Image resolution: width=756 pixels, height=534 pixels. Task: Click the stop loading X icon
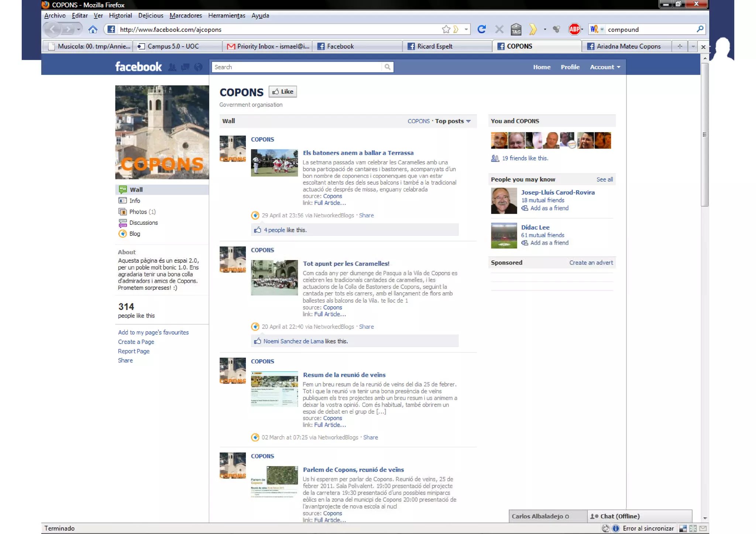tap(499, 29)
